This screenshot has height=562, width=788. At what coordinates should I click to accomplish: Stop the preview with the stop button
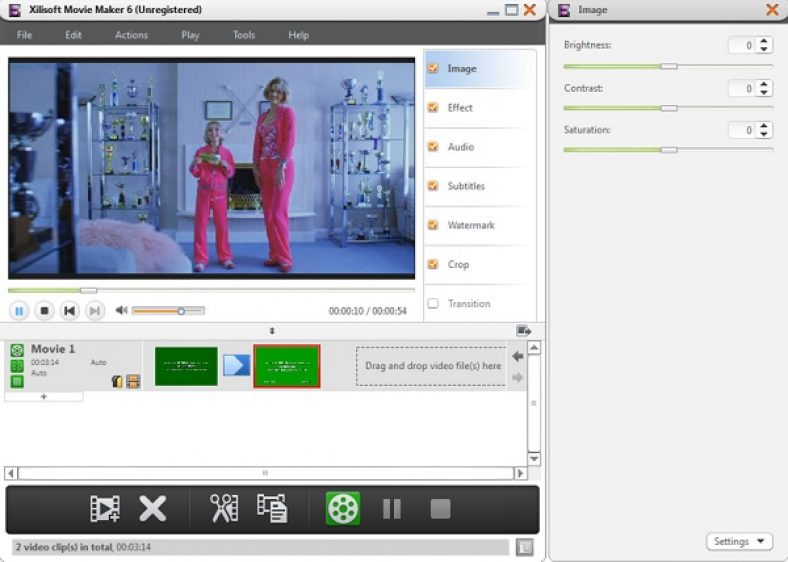pos(44,311)
